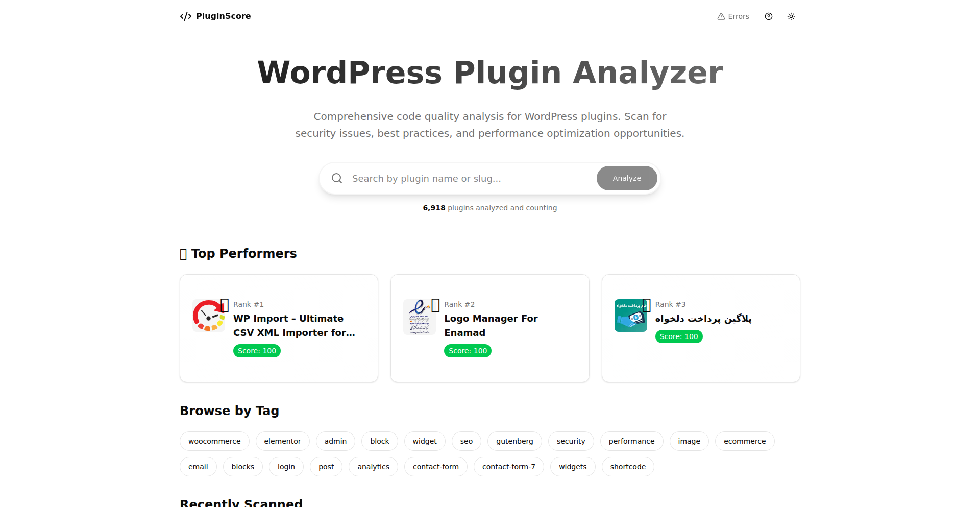The height and width of the screenshot is (507, 980).
Task: Toggle light/dark theme with sun icon
Action: (x=791, y=16)
